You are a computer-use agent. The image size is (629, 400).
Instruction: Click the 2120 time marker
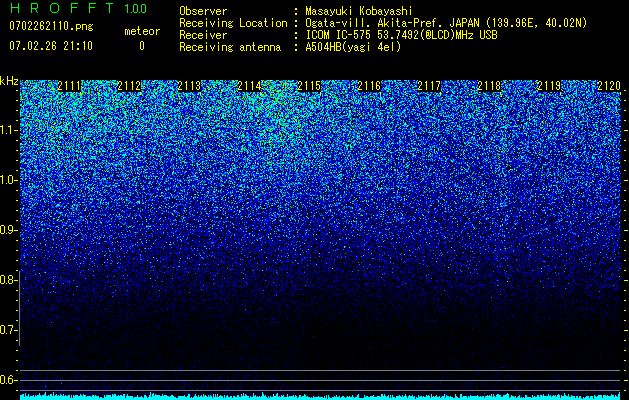pyautogui.click(x=609, y=86)
